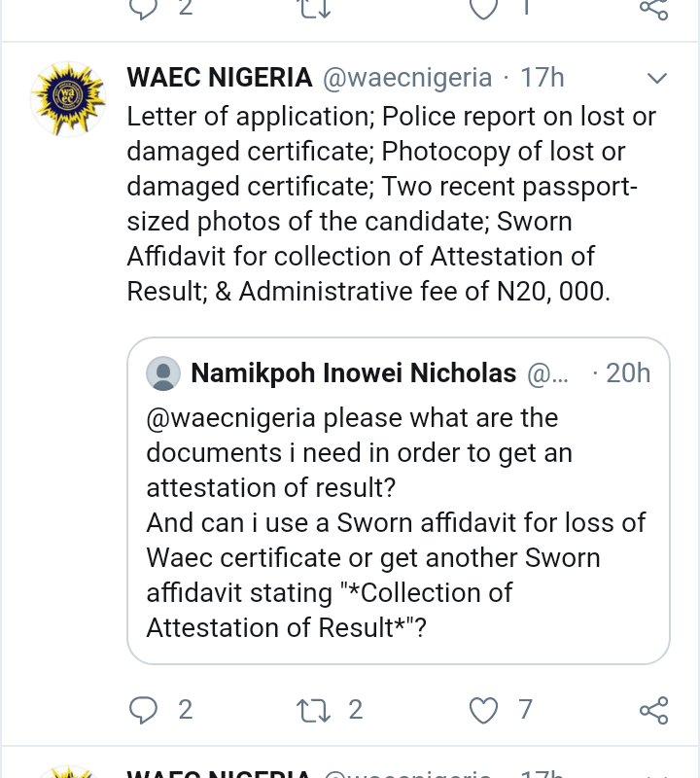Open the Namikpoh Inowei Nicholas name
The image size is (700, 778).
tap(353, 372)
